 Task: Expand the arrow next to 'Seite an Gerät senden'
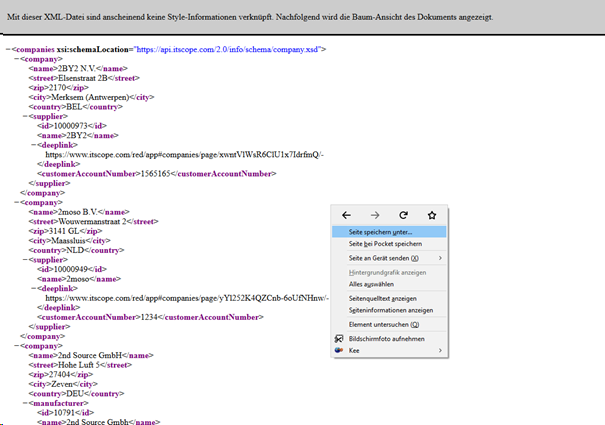coord(440,258)
